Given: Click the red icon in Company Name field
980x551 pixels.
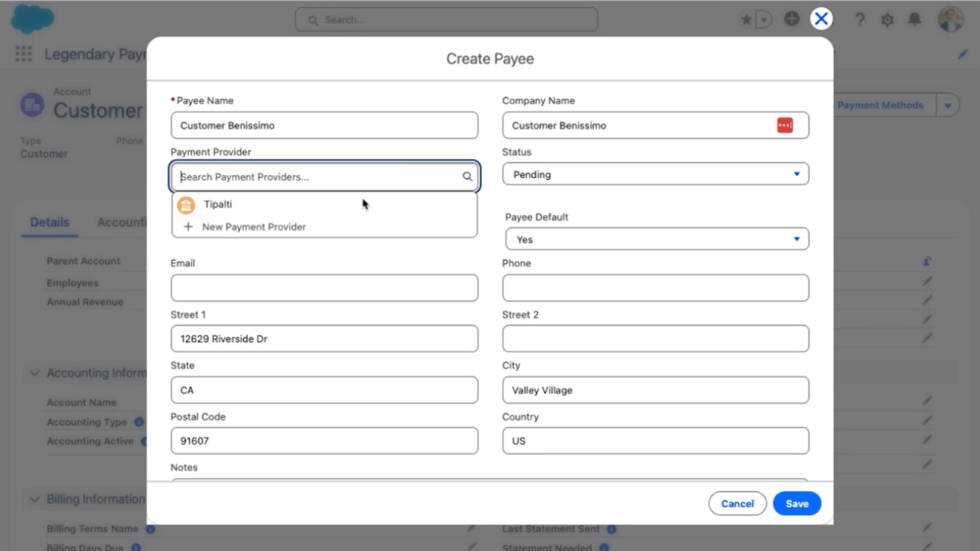Looking at the screenshot, I should pos(784,126).
